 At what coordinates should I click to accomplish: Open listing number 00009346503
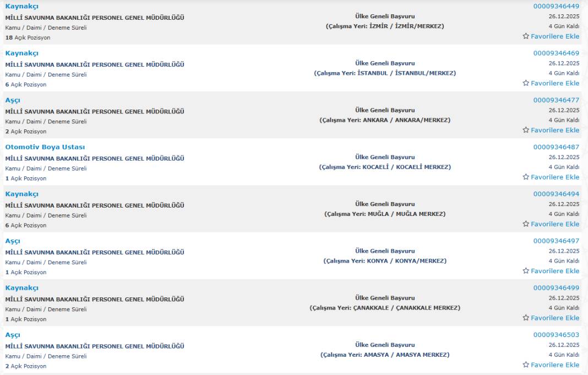[x=556, y=335]
